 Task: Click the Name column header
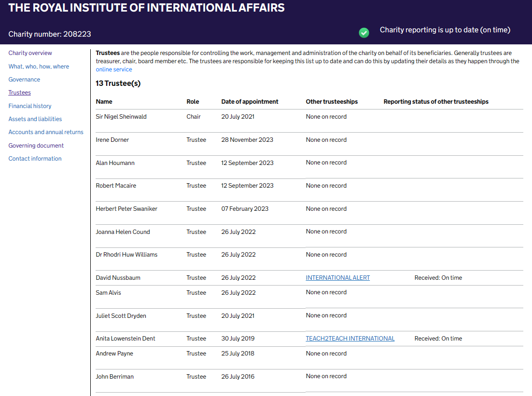pos(104,102)
